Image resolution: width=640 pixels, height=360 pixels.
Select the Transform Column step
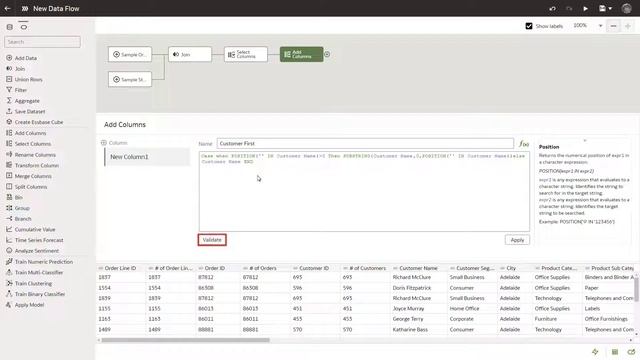coord(33,165)
